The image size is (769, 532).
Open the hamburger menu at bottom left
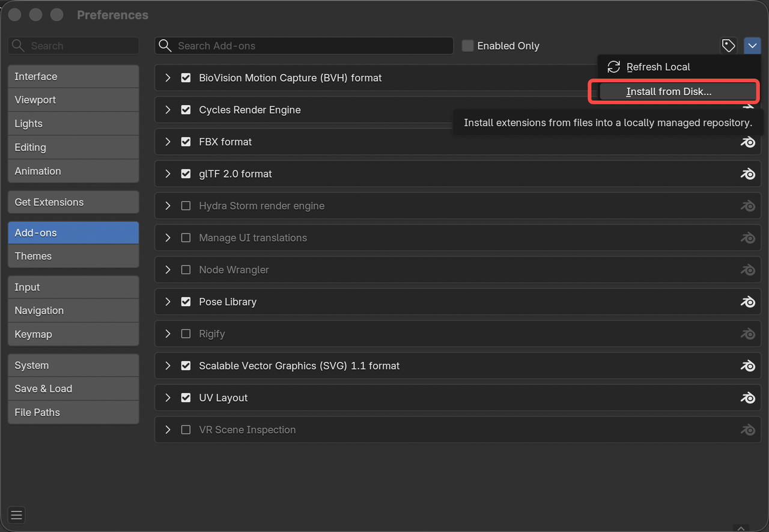(x=16, y=515)
